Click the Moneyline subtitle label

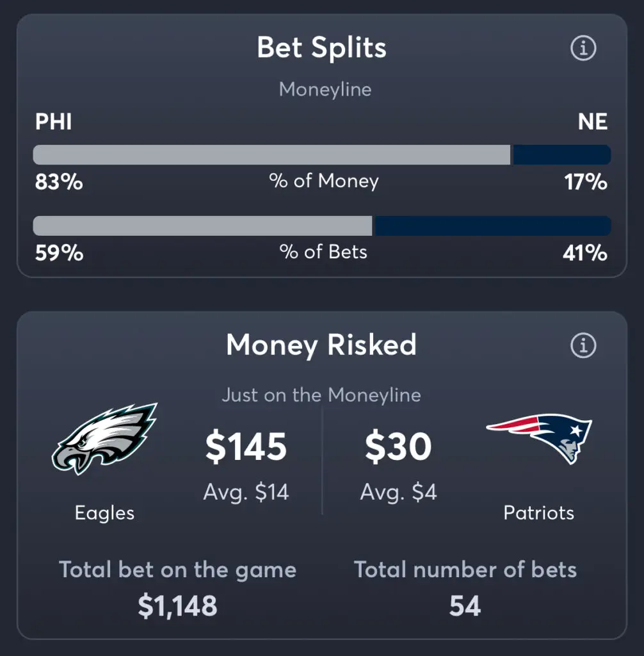coord(325,90)
